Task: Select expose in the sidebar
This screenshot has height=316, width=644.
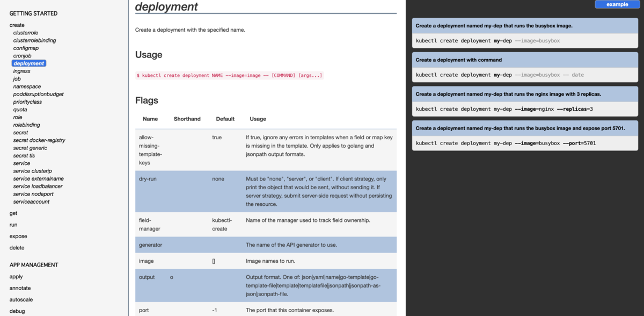Action: (18, 236)
